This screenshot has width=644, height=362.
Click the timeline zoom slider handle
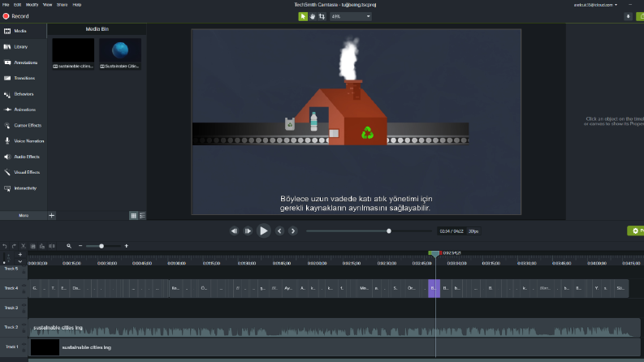(x=102, y=246)
